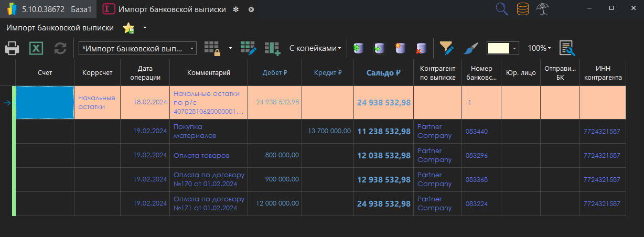Click database icon with orange star

click(x=400, y=48)
